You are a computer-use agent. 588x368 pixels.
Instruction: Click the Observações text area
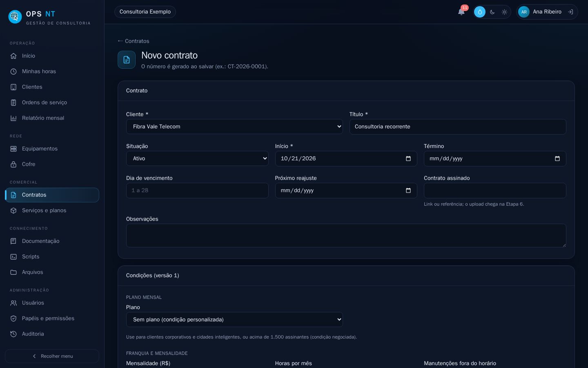click(346, 236)
